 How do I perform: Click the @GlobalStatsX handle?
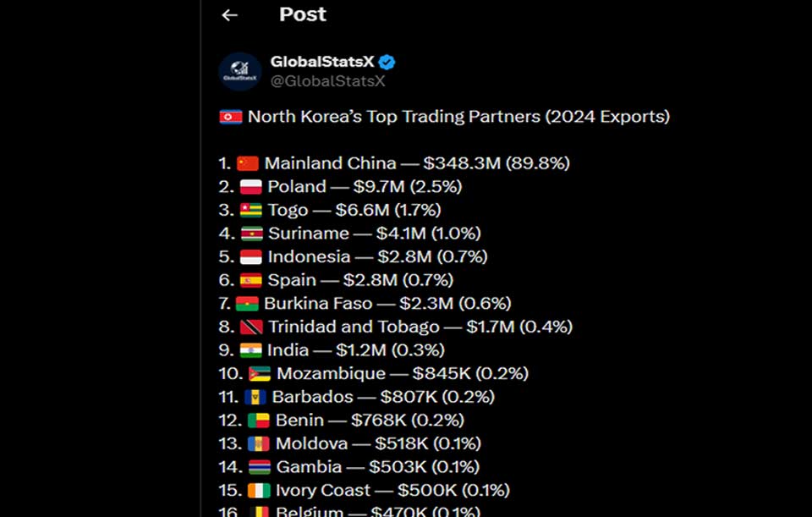[328, 81]
